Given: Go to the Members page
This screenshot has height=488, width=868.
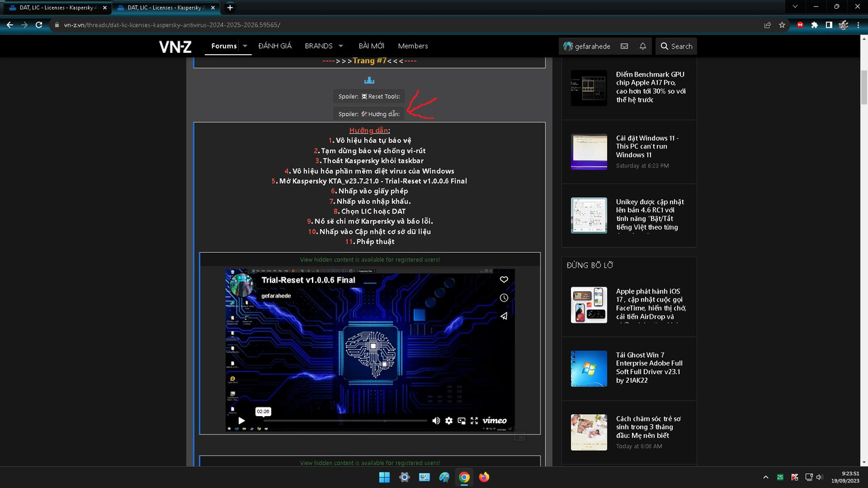Looking at the screenshot, I should [x=413, y=46].
